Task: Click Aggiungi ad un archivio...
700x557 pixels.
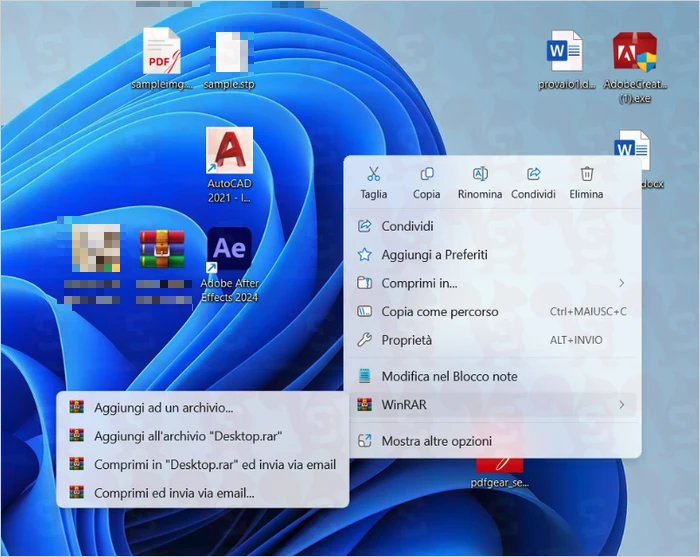Action: 163,408
